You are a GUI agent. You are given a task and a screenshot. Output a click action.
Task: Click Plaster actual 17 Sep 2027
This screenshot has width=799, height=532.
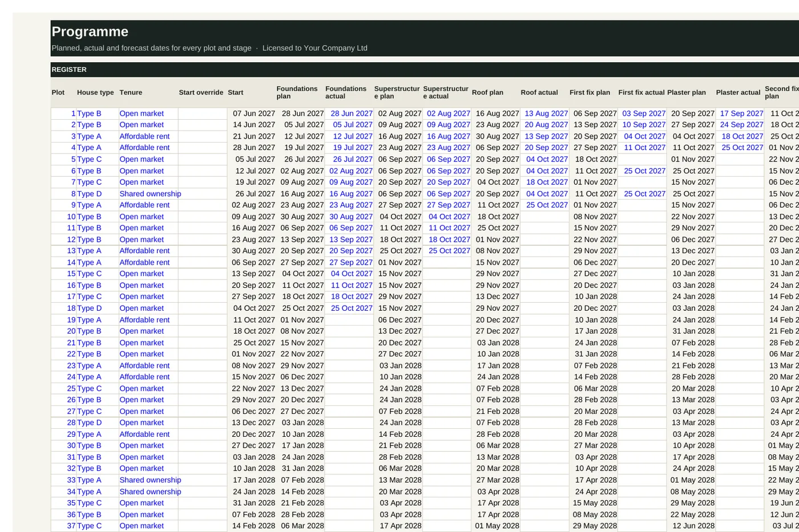[x=741, y=113]
